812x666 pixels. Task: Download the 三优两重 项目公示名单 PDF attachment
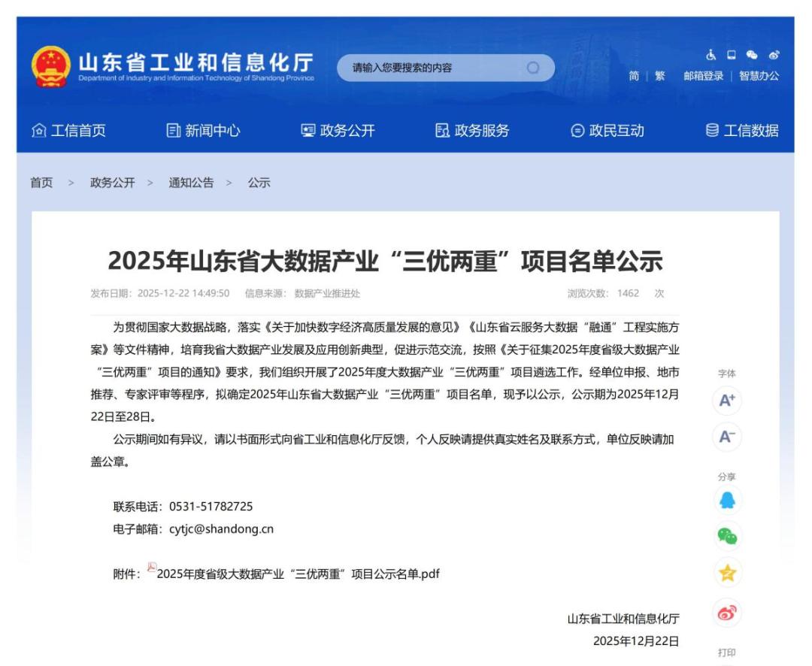297,574
